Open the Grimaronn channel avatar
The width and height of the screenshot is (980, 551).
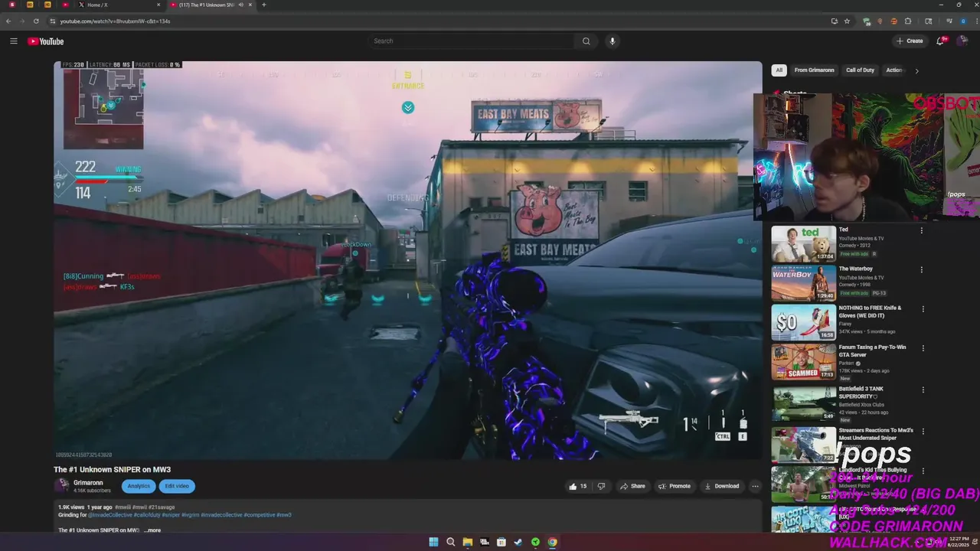(61, 486)
